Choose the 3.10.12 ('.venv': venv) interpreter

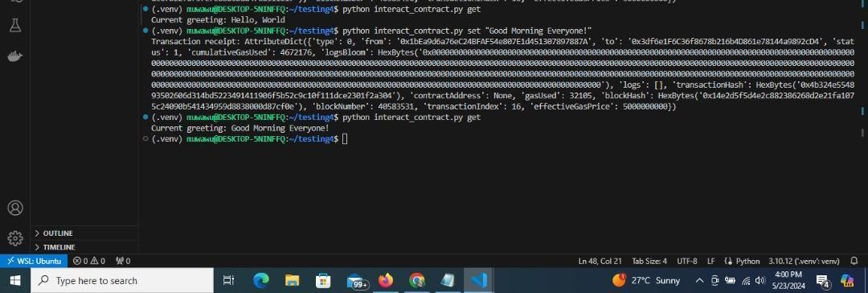coord(804,261)
